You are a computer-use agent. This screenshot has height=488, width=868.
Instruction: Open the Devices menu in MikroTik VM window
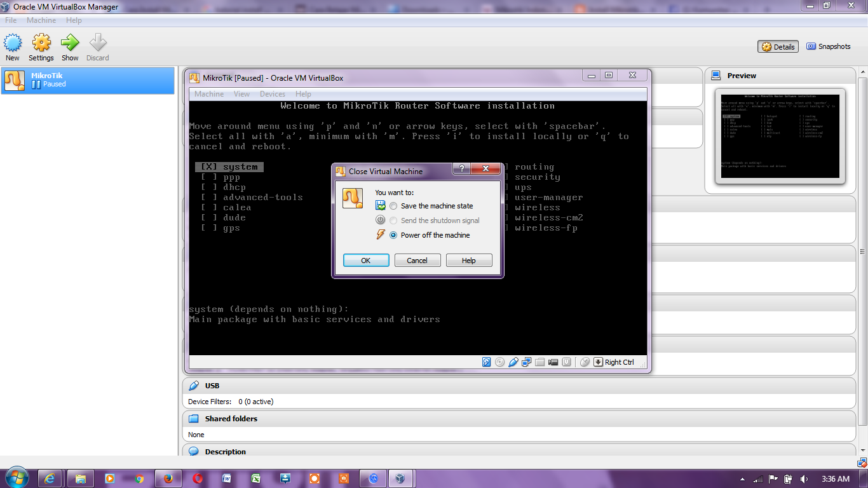273,94
